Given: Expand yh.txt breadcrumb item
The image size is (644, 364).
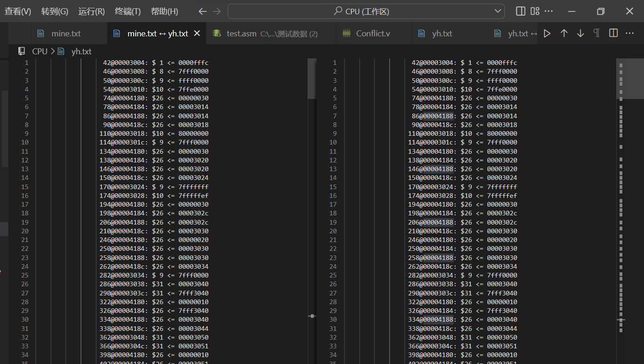Looking at the screenshot, I should coord(81,52).
